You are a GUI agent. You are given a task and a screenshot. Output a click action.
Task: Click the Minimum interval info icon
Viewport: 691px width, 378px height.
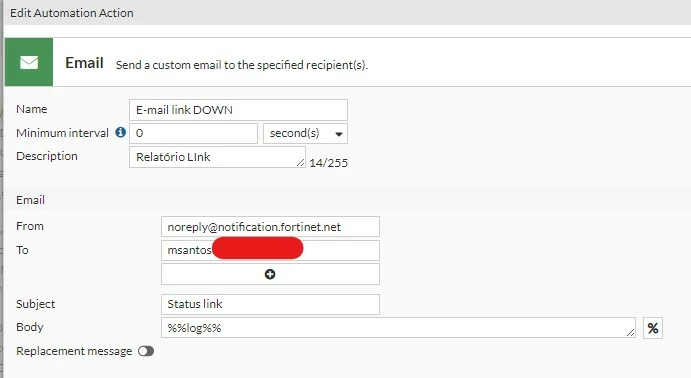pyautogui.click(x=121, y=132)
